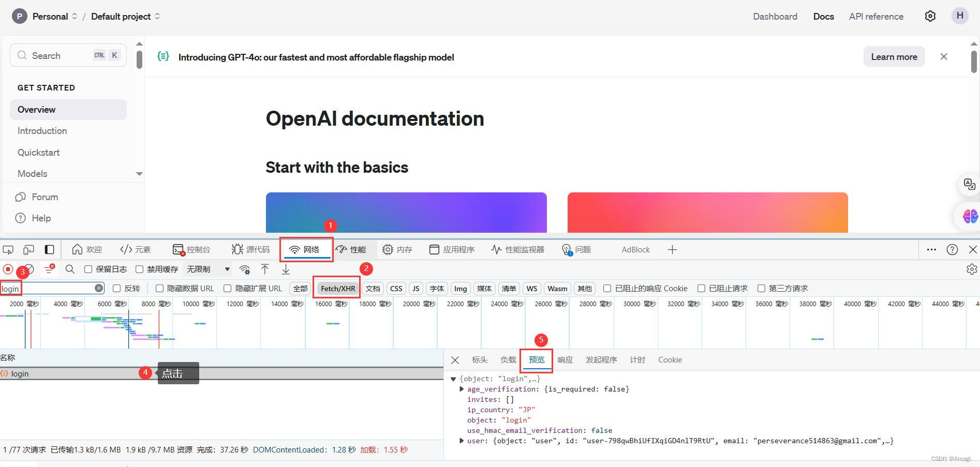Viewport: 980px width, 467px height.
Task: Add a new DevTools tab with plus
Action: (x=672, y=250)
